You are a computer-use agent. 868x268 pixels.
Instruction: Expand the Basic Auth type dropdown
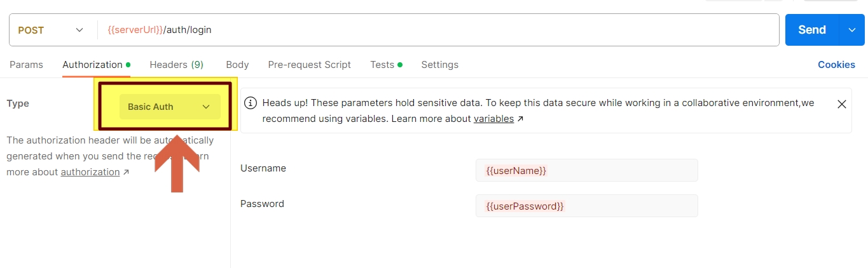click(x=170, y=107)
